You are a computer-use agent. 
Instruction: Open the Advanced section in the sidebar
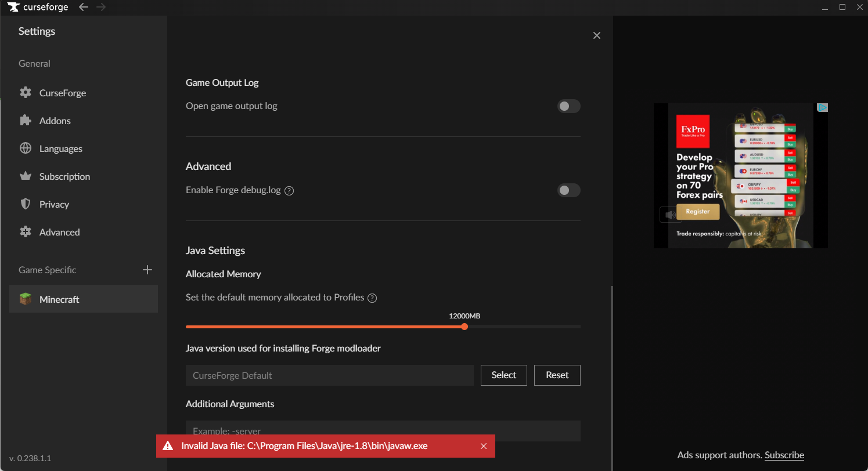[84, 232]
